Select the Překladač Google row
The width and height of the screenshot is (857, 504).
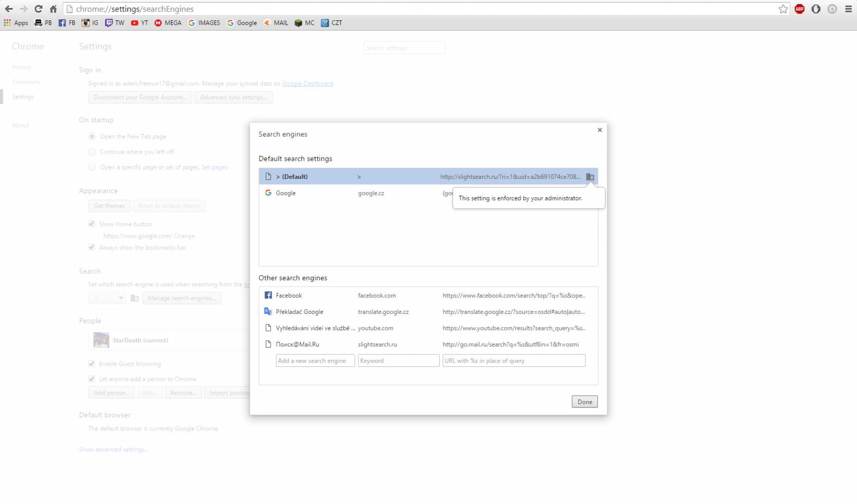coord(428,312)
